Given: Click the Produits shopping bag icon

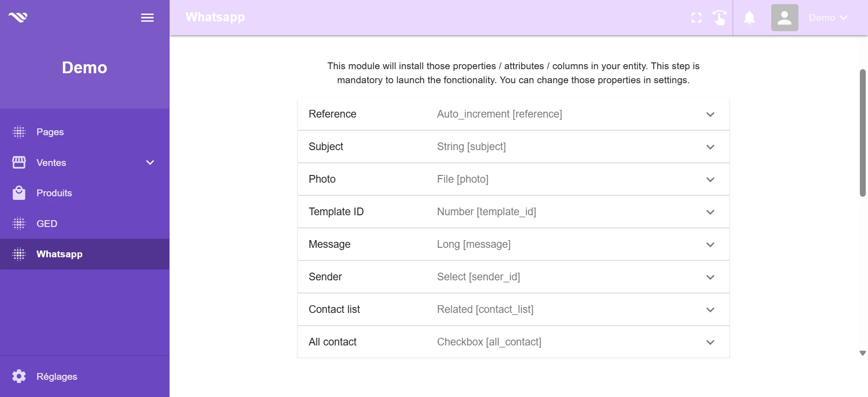Looking at the screenshot, I should click(19, 193).
